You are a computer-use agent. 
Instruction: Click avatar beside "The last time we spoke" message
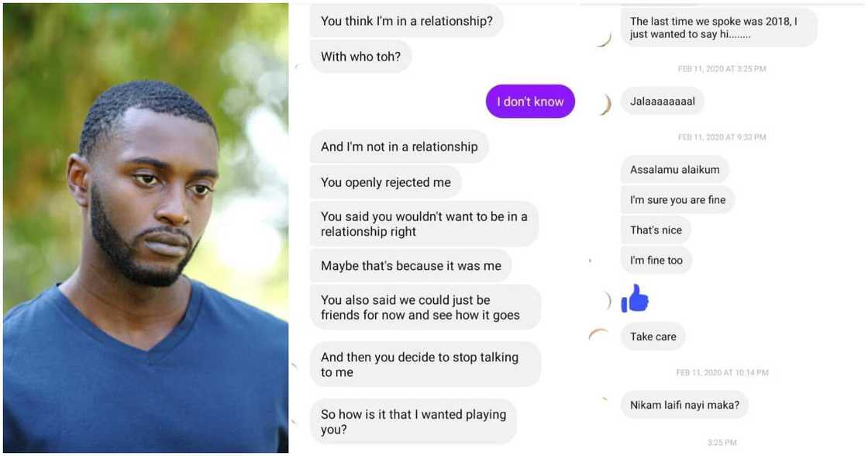point(604,40)
